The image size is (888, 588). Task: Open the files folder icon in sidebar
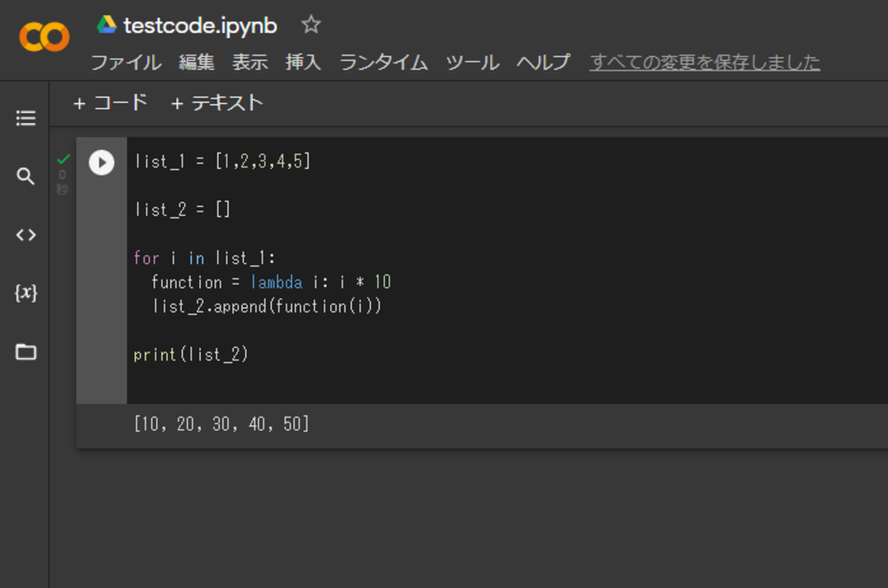point(26,352)
